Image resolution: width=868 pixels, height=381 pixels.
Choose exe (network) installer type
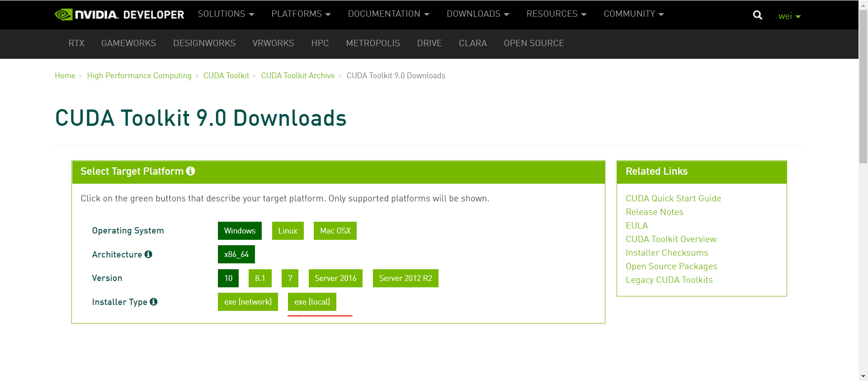tap(248, 302)
